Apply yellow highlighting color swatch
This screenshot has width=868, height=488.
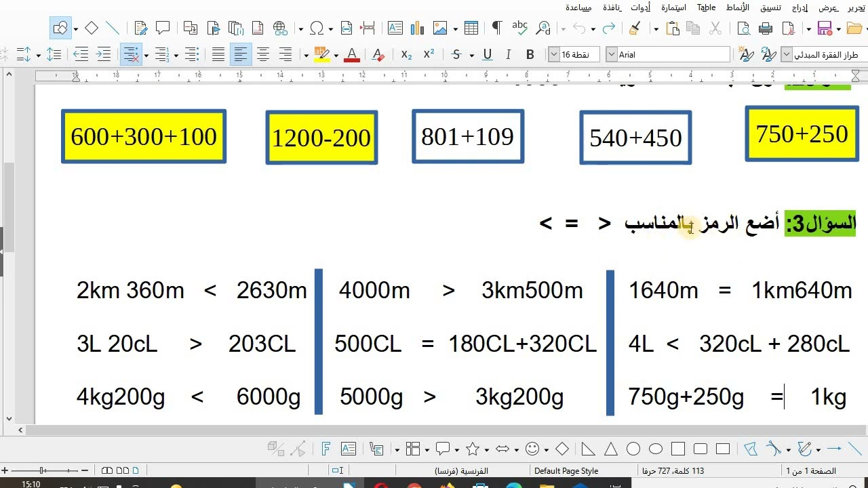[x=321, y=55]
